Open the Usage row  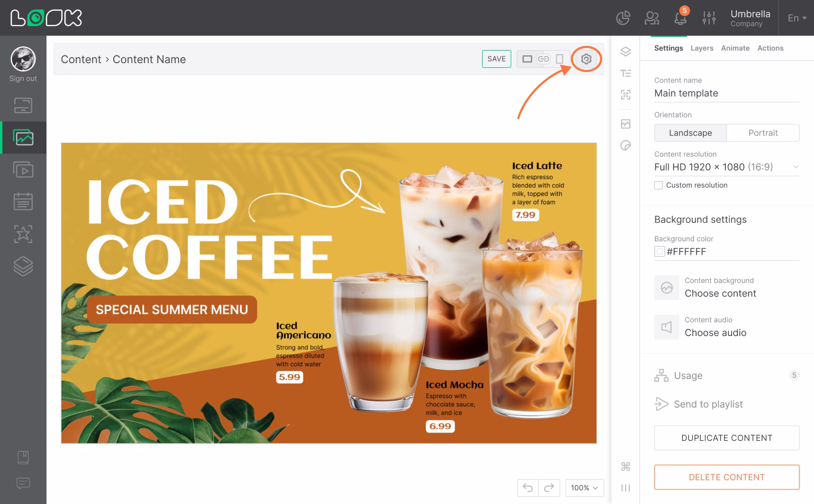727,376
